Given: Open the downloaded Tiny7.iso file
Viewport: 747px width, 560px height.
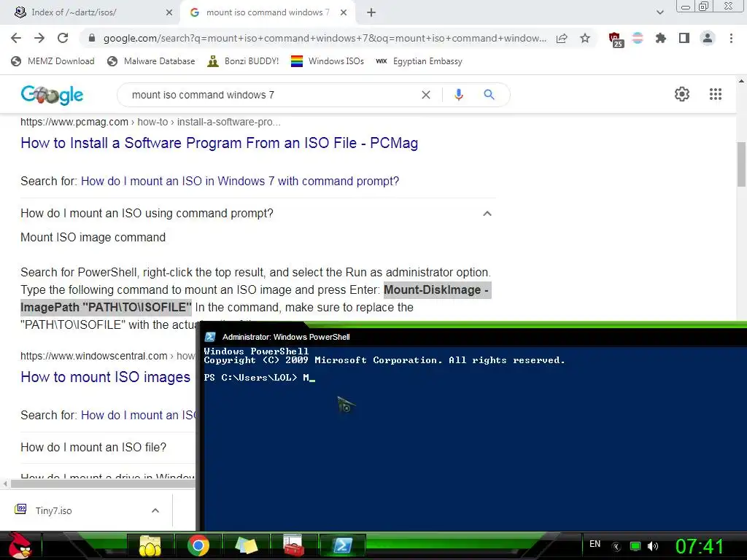Looking at the screenshot, I should [53, 510].
